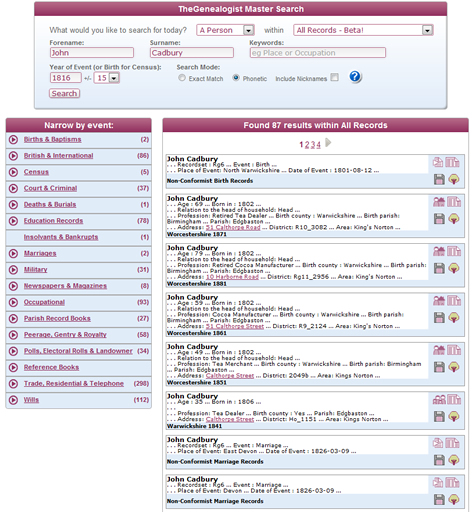View original image for Non-Conformist Birth Records result
Image resolution: width=475 pixels, height=512 pixels.
(438, 162)
